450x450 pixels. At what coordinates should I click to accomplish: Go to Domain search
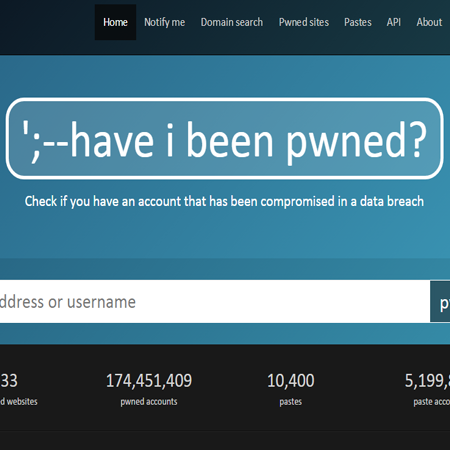[232, 22]
